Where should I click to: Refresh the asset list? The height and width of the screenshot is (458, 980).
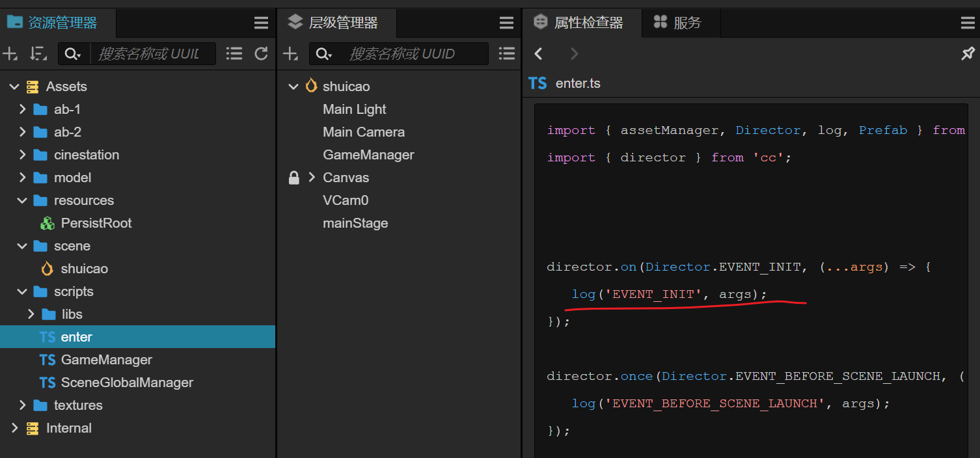pos(262,54)
